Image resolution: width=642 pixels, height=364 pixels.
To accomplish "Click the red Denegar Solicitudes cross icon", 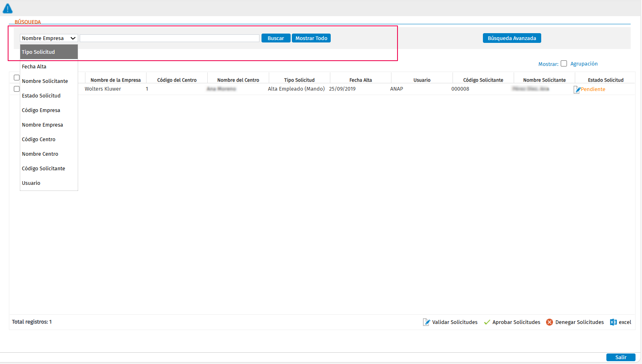I will coord(549,322).
